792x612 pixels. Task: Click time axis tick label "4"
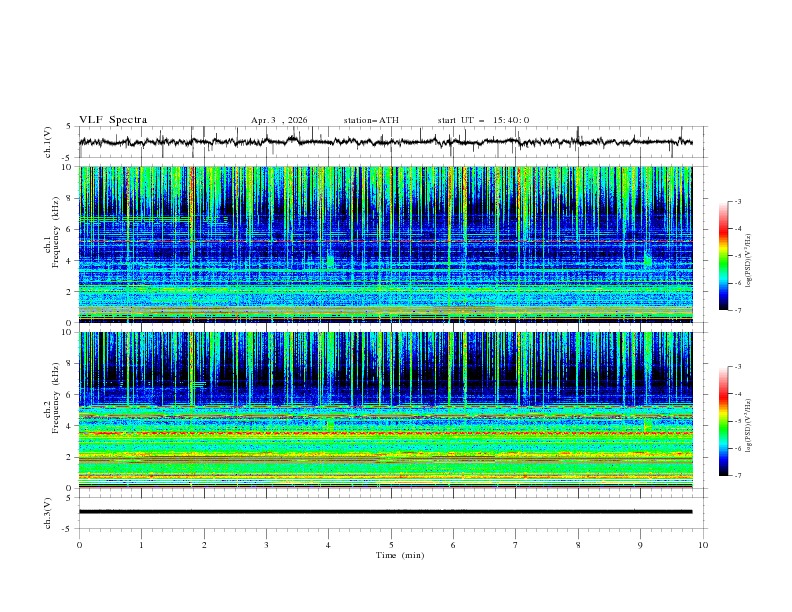[329, 545]
